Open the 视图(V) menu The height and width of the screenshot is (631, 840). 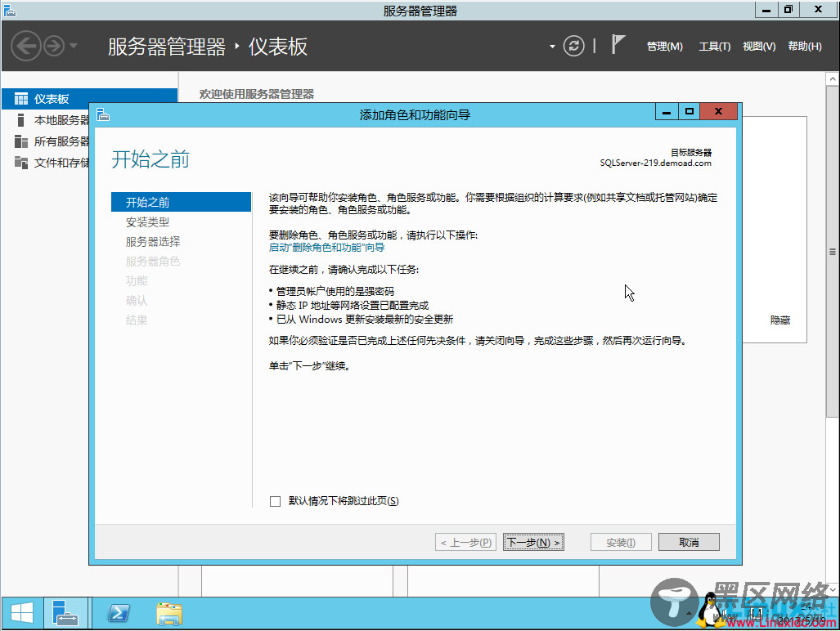pyautogui.click(x=759, y=47)
